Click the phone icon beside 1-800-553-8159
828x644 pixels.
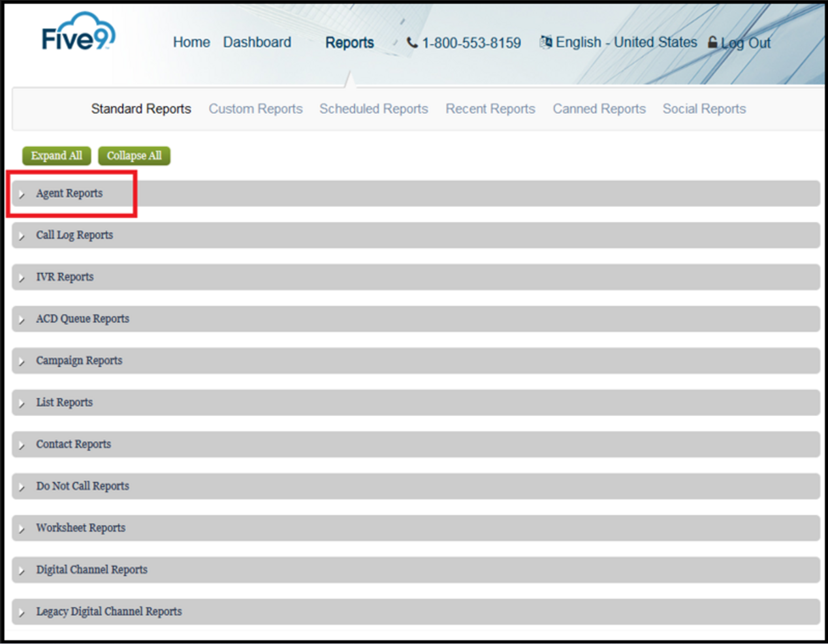(412, 42)
